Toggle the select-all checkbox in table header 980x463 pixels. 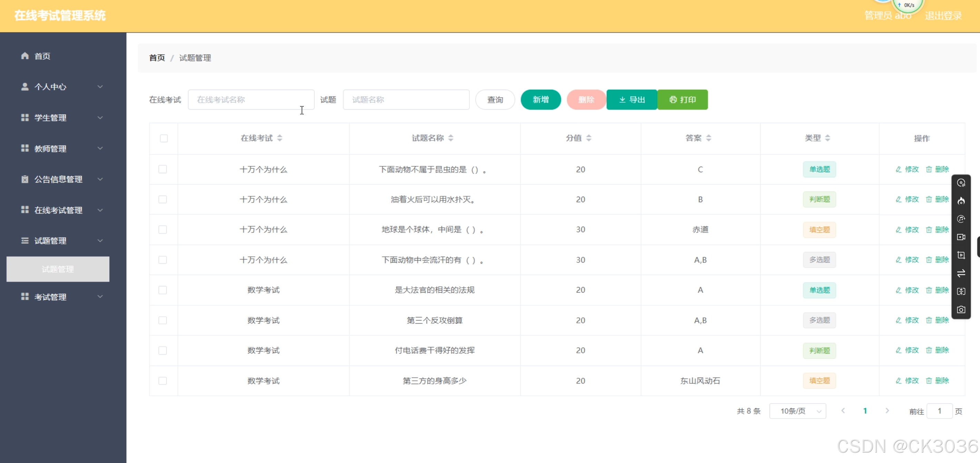pyautogui.click(x=164, y=138)
